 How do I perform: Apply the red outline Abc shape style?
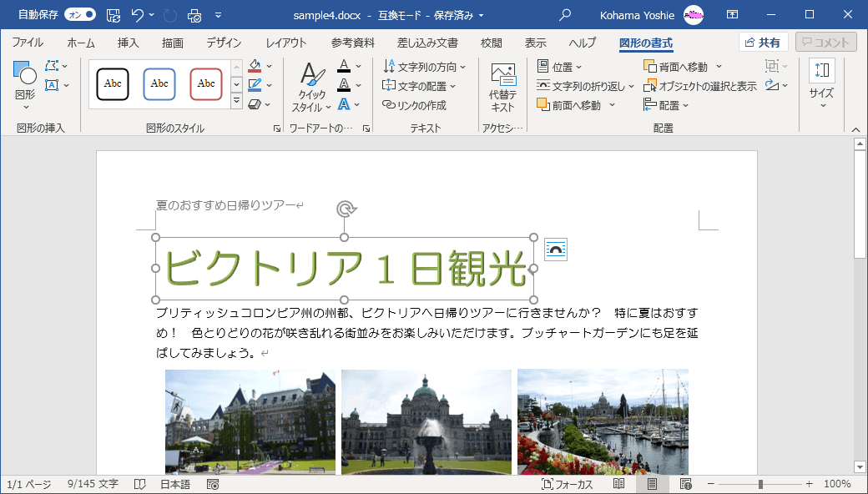(206, 84)
